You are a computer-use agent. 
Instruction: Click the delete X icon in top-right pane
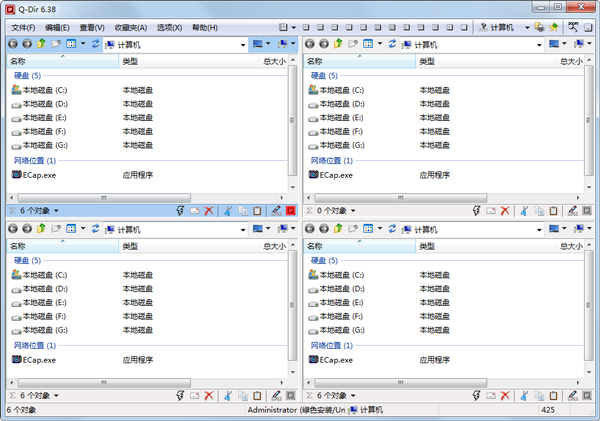point(505,210)
